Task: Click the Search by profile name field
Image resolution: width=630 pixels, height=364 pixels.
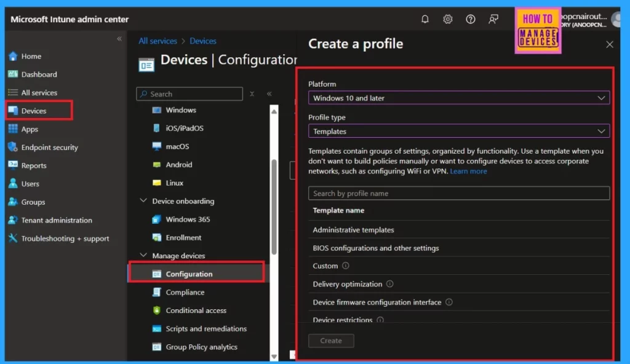Action: (459, 193)
